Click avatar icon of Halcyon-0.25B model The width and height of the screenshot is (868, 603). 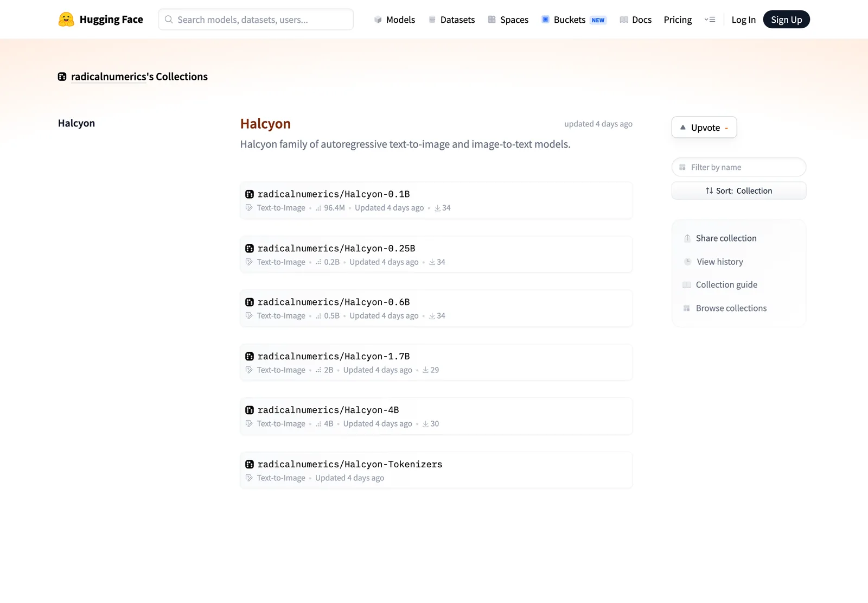click(250, 249)
